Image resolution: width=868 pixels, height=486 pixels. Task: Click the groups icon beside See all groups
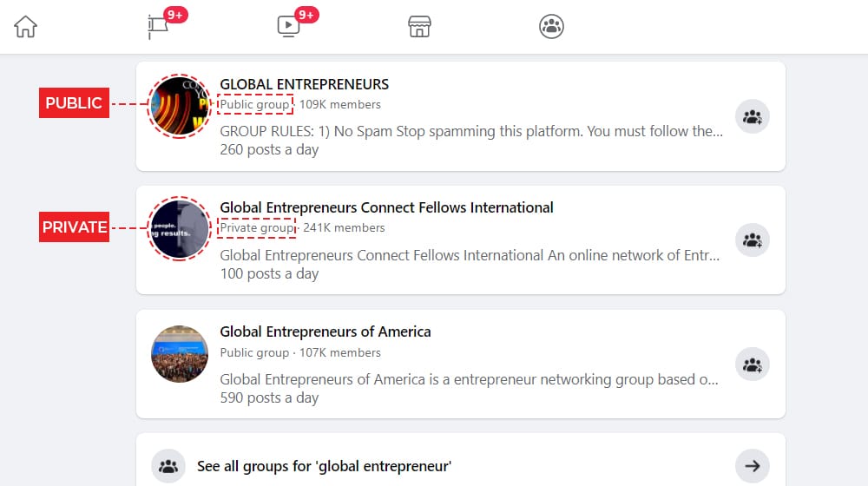click(x=168, y=466)
